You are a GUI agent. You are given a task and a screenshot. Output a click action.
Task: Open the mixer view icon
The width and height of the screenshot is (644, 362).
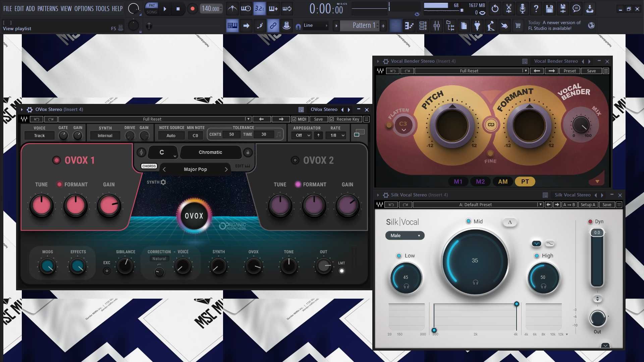pyautogui.click(x=437, y=25)
